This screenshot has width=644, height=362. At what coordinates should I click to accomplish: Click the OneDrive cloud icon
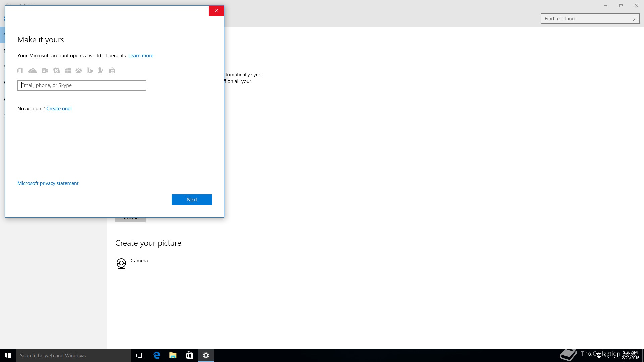point(33,70)
